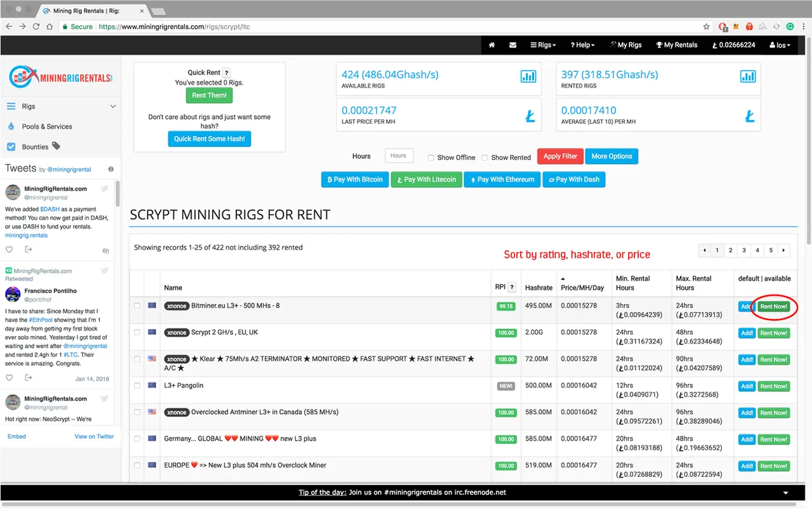
Task: Go to the next results page arrow
Action: 784,250
